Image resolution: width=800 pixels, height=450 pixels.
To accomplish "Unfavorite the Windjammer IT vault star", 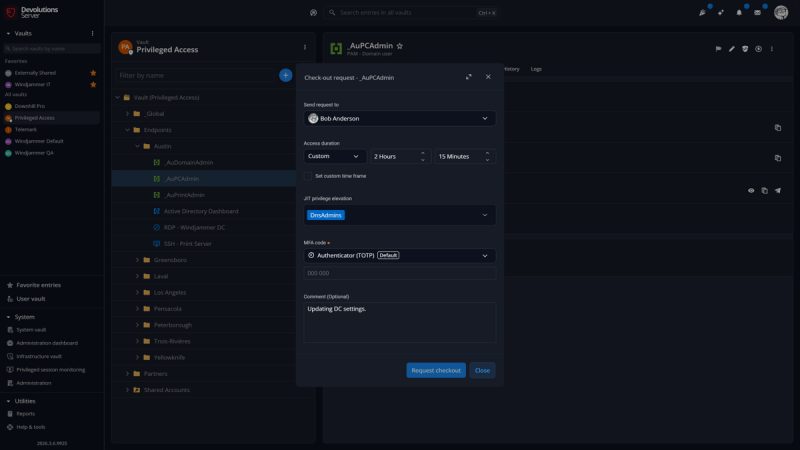I will (x=93, y=85).
